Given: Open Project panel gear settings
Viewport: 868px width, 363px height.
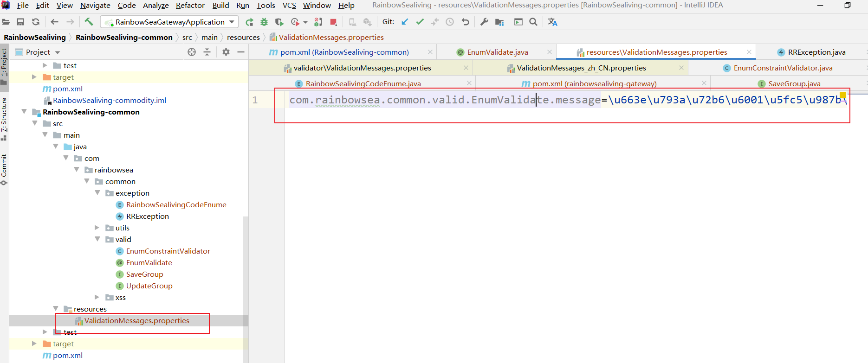Looking at the screenshot, I should [x=226, y=52].
